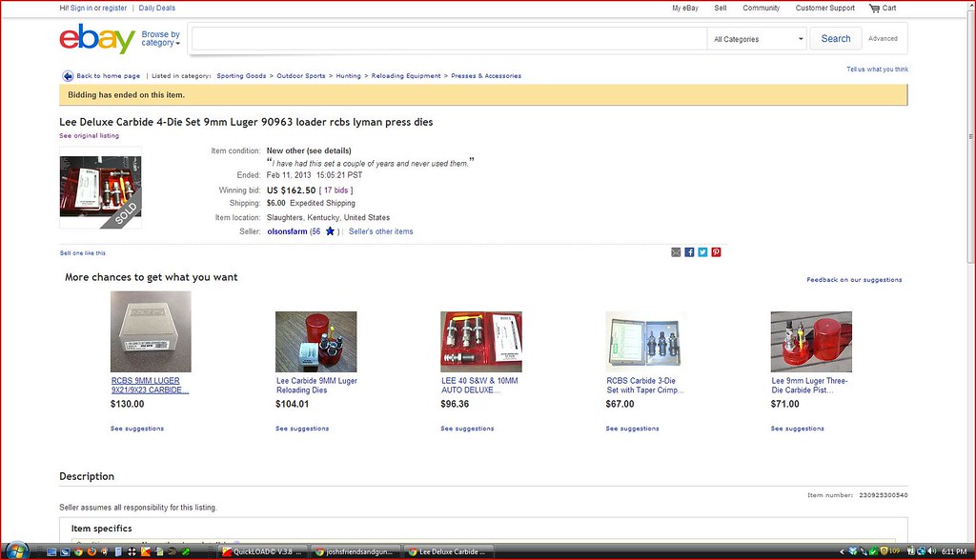This screenshot has height=560, width=976.
Task: See suggestions under the $67.00 item
Action: click(632, 429)
